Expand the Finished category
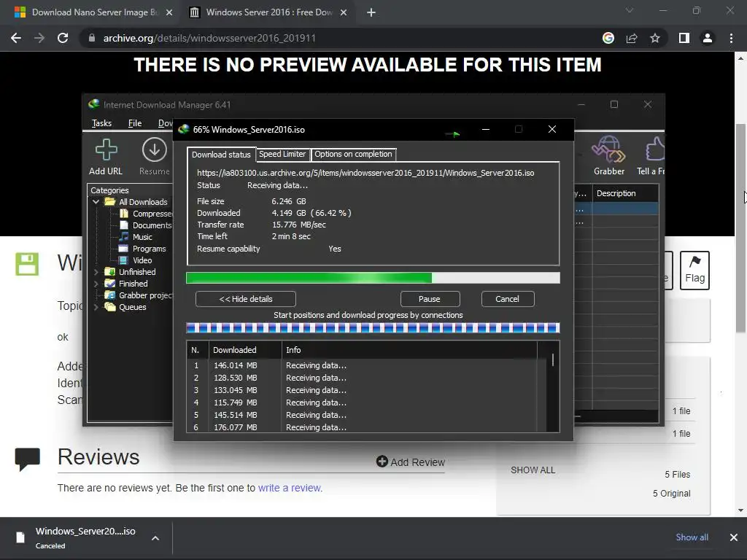Viewport: 747px width, 560px height. tap(96, 284)
